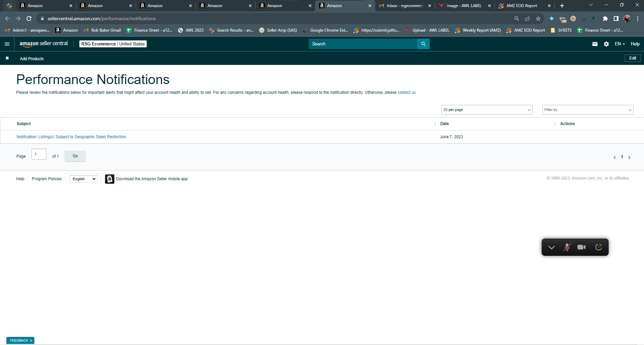
Task: Open the Chrome three-dot menu
Action: (x=638, y=18)
